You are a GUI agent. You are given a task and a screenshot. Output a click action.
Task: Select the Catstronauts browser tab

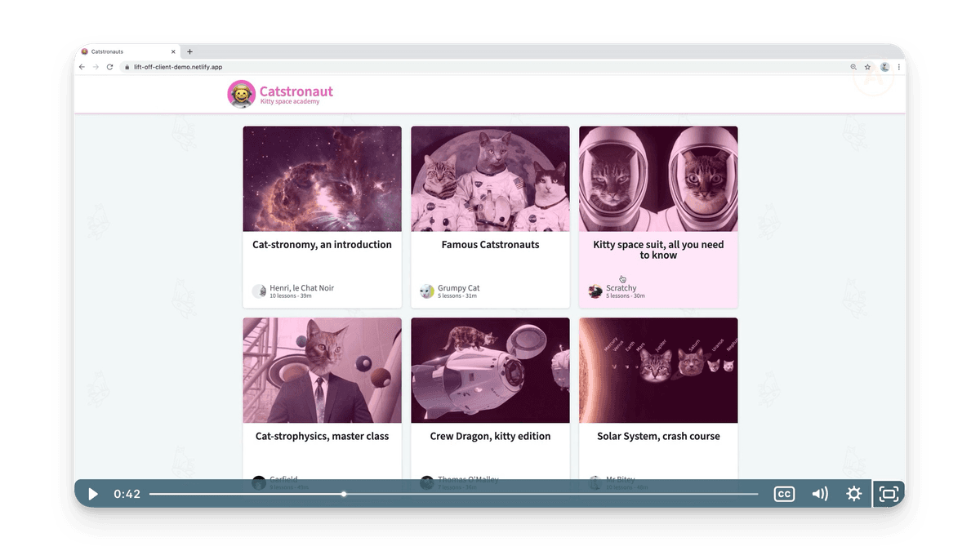coord(122,51)
